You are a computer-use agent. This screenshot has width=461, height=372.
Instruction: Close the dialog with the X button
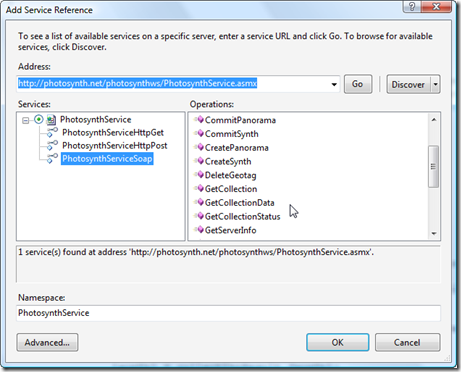pos(436,6)
